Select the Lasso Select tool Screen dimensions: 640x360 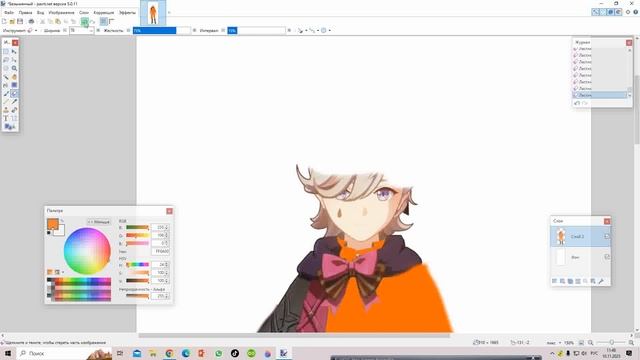coord(6,60)
